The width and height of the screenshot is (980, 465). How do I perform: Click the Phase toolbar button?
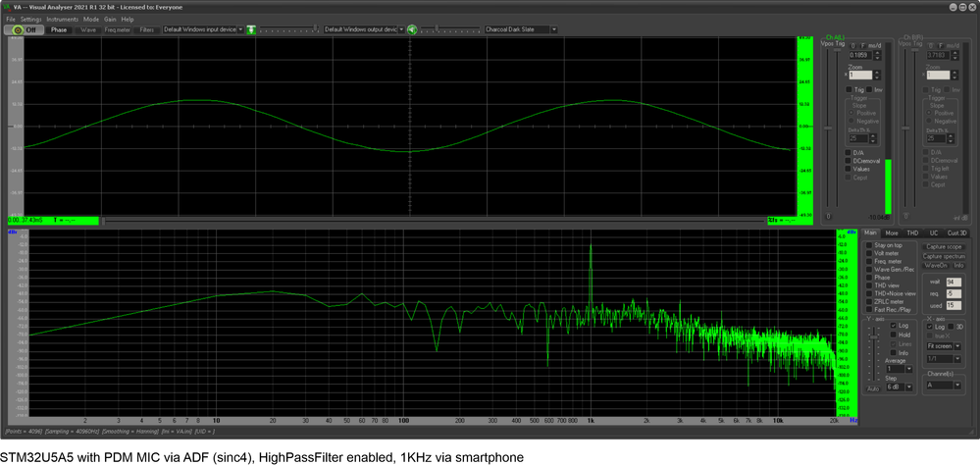click(x=59, y=29)
